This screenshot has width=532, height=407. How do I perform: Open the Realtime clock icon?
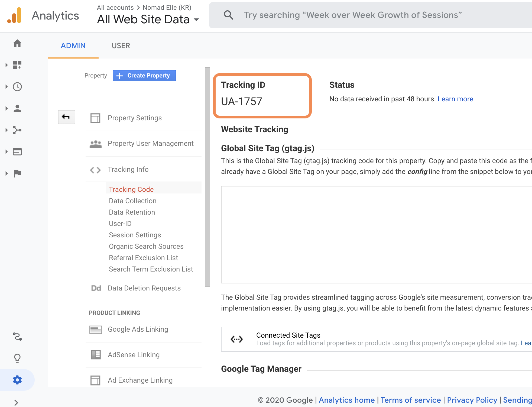click(x=17, y=87)
